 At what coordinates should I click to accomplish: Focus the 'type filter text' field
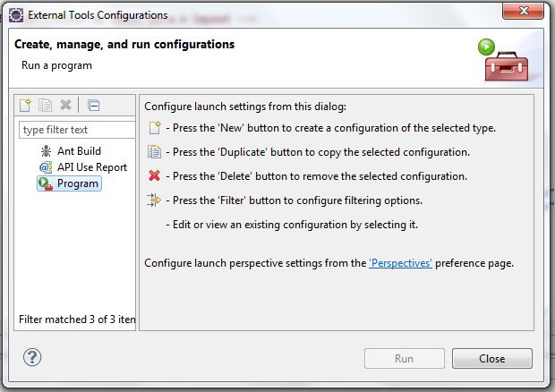[77, 130]
